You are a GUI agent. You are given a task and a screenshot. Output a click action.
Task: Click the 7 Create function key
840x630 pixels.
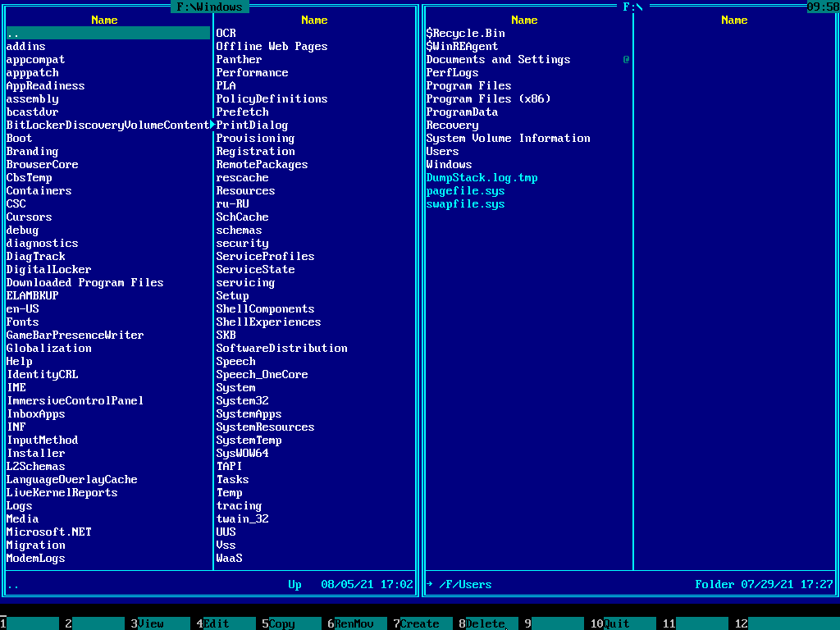tap(422, 623)
